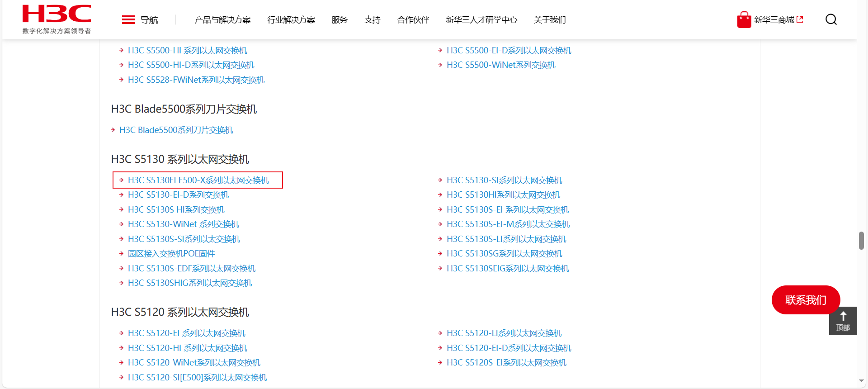This screenshot has height=389, width=868.
Task: Open H3C S5130EI E500-X系列以太网交换机 link
Action: [198, 180]
